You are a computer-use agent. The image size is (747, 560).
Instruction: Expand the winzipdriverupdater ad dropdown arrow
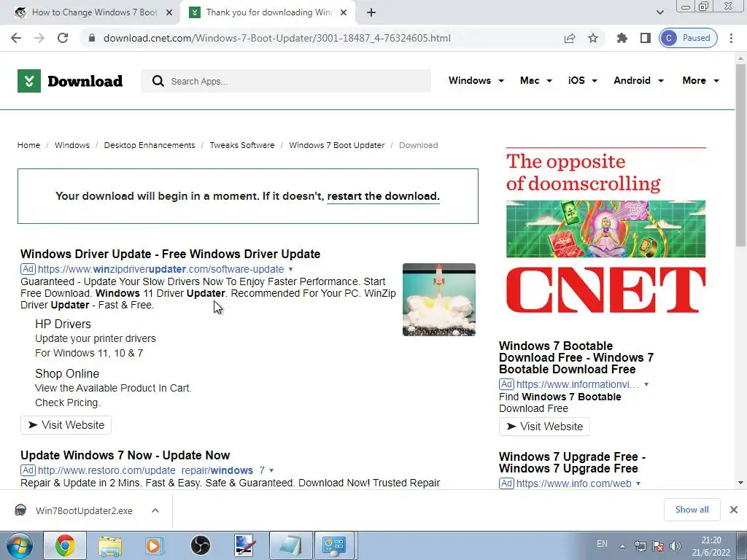coord(290,269)
